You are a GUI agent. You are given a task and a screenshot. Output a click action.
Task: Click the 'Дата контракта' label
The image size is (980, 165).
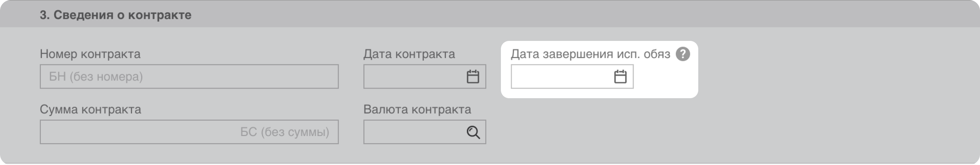(409, 54)
